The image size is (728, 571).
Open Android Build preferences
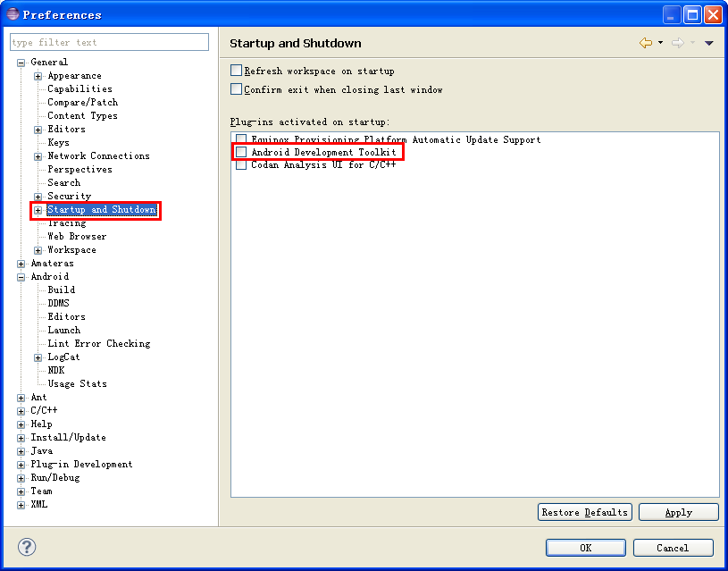pos(62,290)
